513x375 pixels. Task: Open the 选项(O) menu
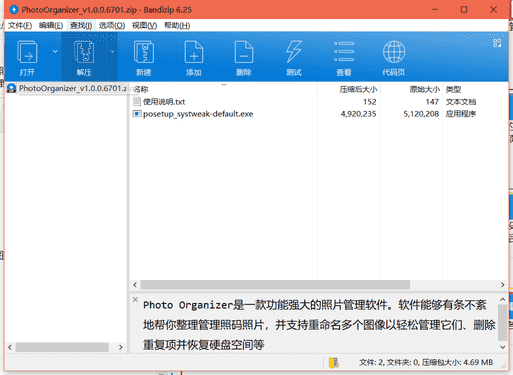(x=112, y=26)
